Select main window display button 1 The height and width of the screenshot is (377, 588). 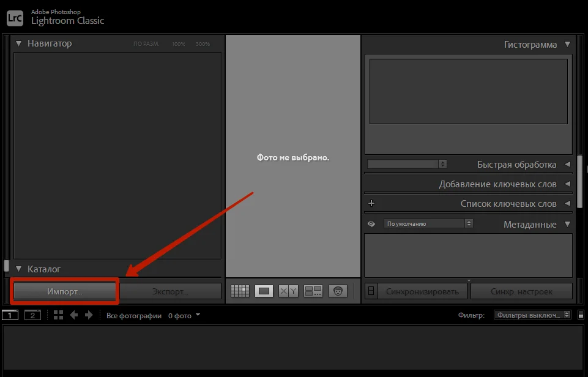10,315
